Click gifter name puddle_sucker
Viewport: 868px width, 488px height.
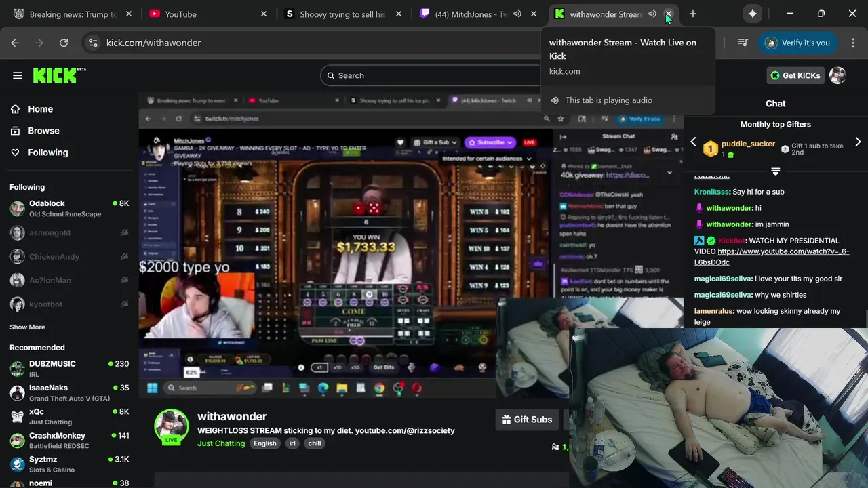click(748, 144)
